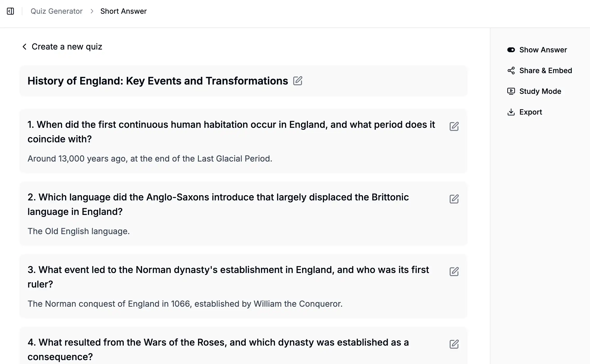Disable the Show Answer toggle
This screenshot has width=590, height=364.
[511, 50]
